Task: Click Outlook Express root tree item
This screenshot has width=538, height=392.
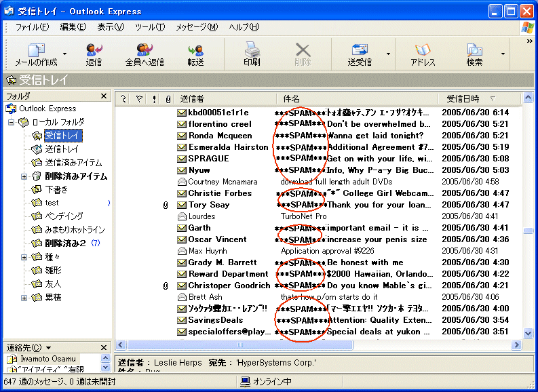Action: (47, 109)
